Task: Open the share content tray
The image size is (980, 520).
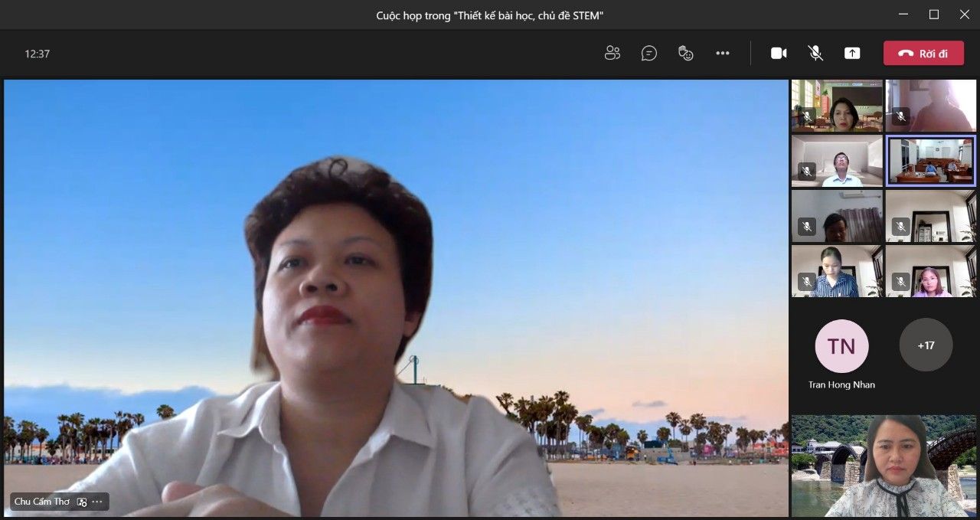Action: 852,53
